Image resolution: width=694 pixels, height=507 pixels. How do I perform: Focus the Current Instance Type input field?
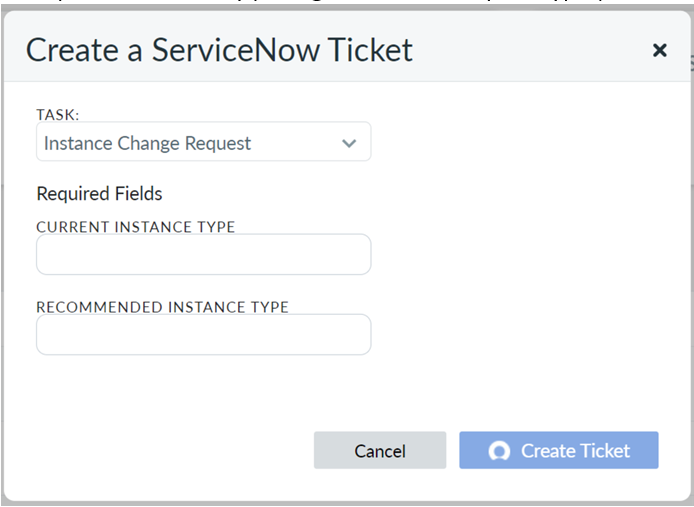204,255
